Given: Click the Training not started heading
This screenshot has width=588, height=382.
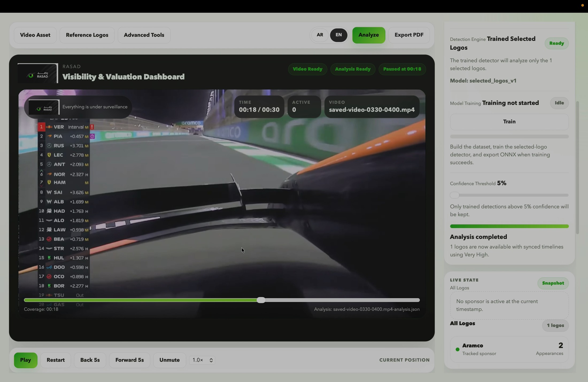Looking at the screenshot, I should click(510, 103).
